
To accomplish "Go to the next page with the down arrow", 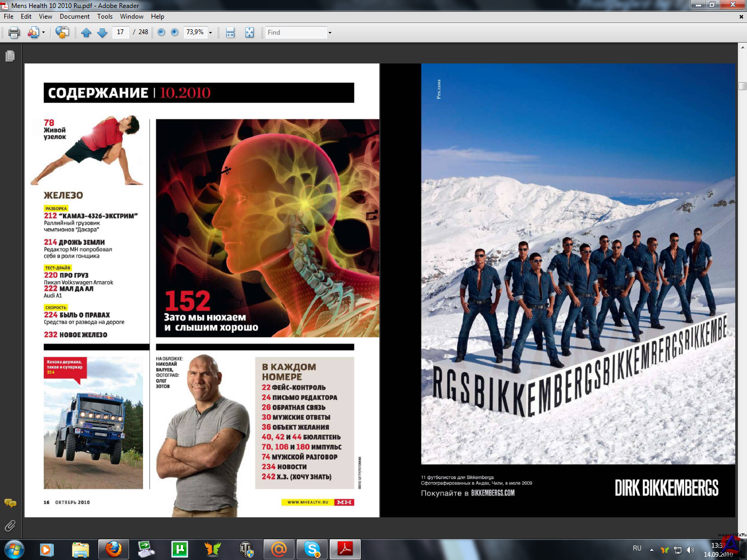I will click(102, 33).
